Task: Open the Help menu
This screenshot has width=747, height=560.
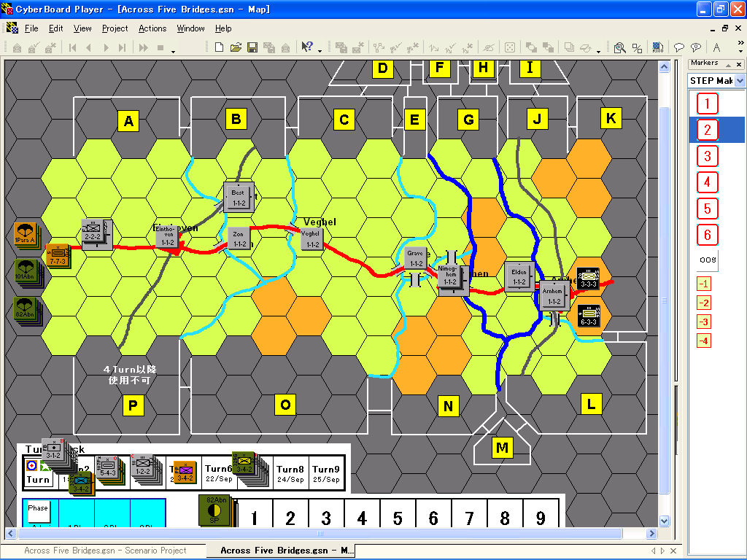Action: tap(223, 28)
